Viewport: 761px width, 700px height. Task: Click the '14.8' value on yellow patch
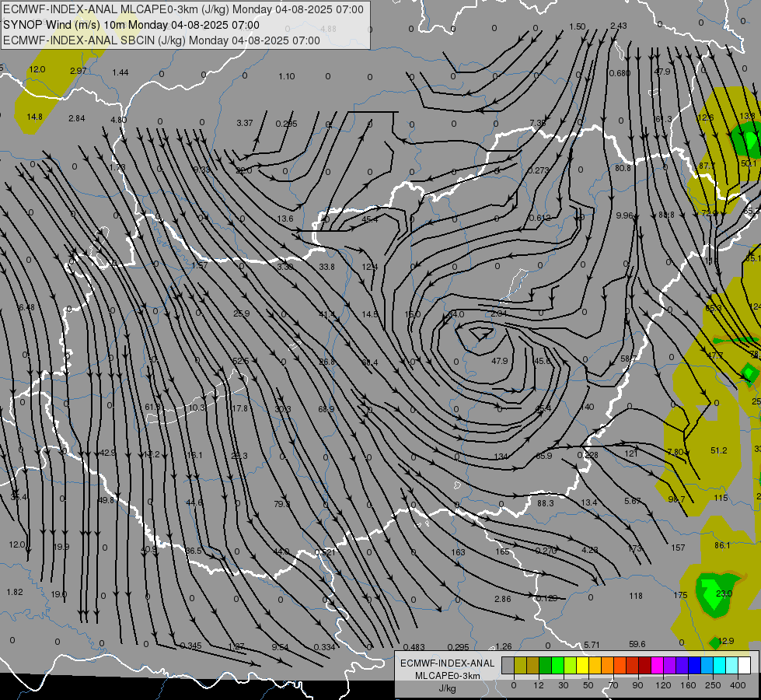[x=34, y=117]
